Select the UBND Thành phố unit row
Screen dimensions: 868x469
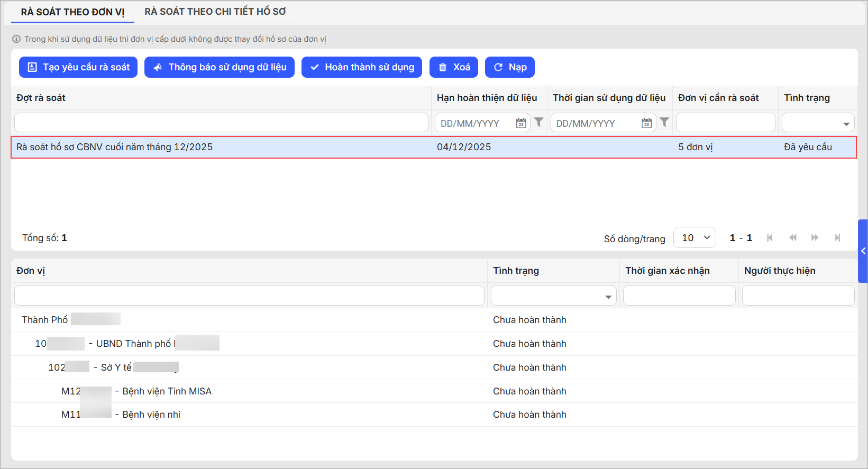(x=434, y=344)
